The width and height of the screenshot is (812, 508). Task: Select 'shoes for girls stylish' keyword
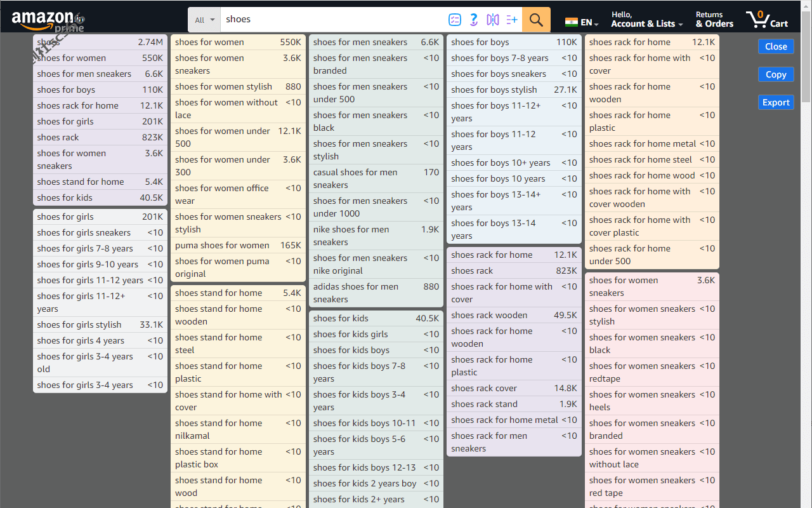[x=100, y=324]
